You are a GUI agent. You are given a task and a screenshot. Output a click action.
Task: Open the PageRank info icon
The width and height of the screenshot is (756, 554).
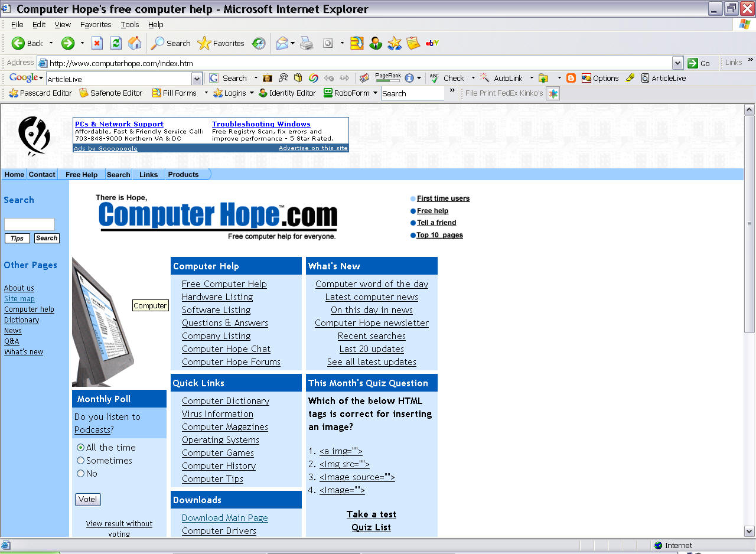click(409, 78)
